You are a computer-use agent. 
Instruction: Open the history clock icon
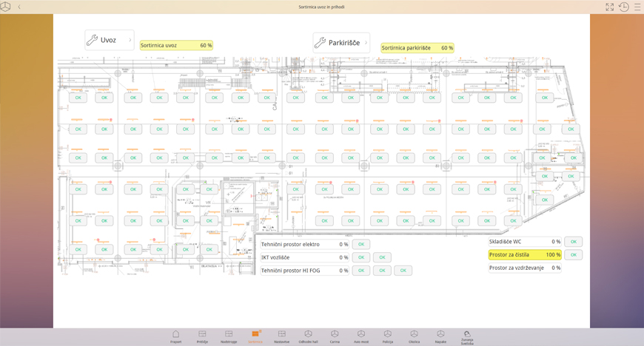coord(624,7)
